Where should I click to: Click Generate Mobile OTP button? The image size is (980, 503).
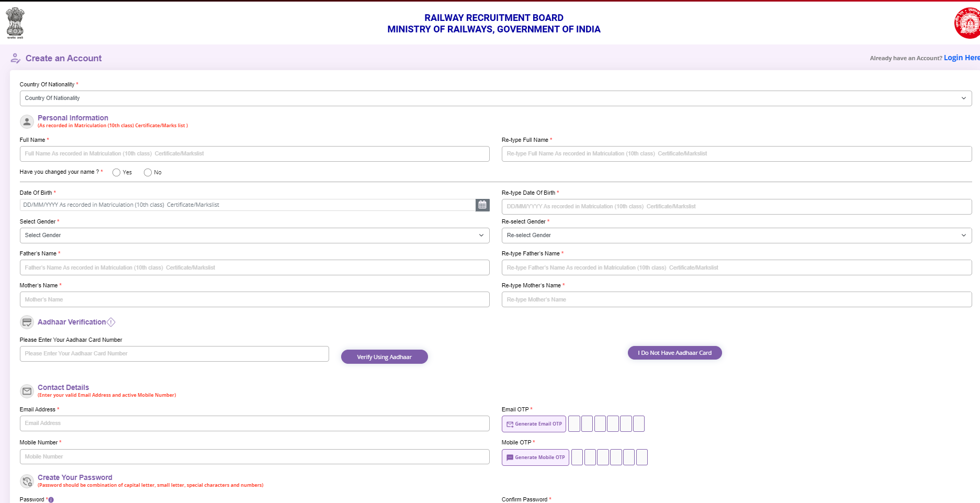(535, 457)
